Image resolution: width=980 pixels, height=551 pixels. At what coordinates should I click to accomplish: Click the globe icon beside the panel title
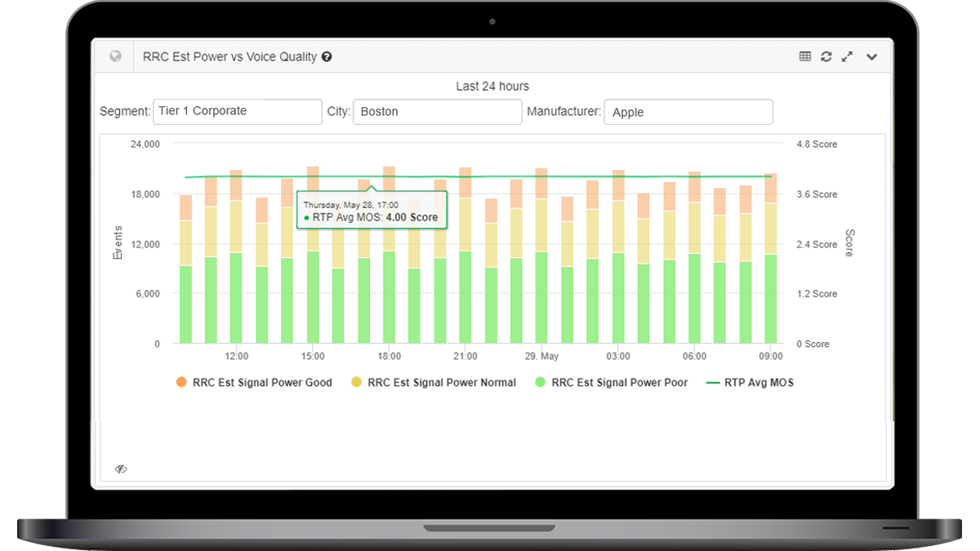coord(116,56)
